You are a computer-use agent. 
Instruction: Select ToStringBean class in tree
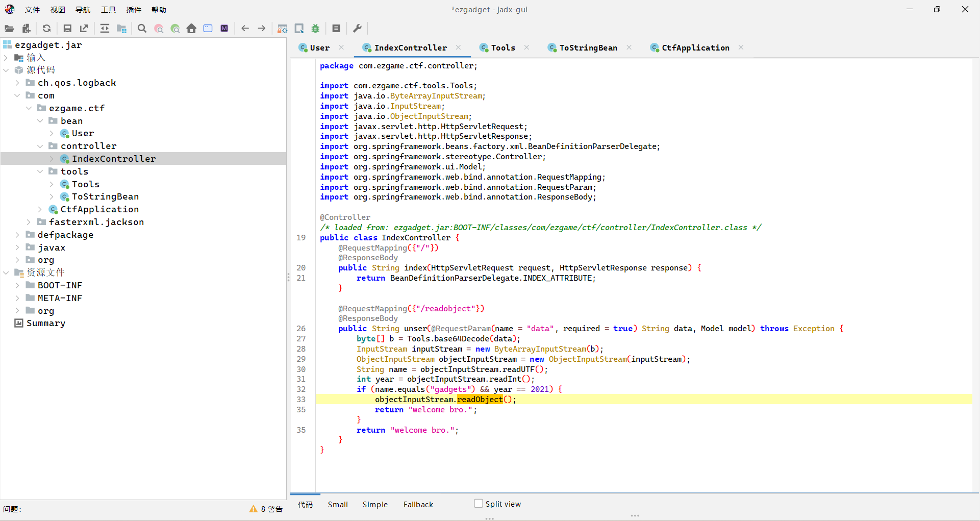pyautogui.click(x=105, y=196)
